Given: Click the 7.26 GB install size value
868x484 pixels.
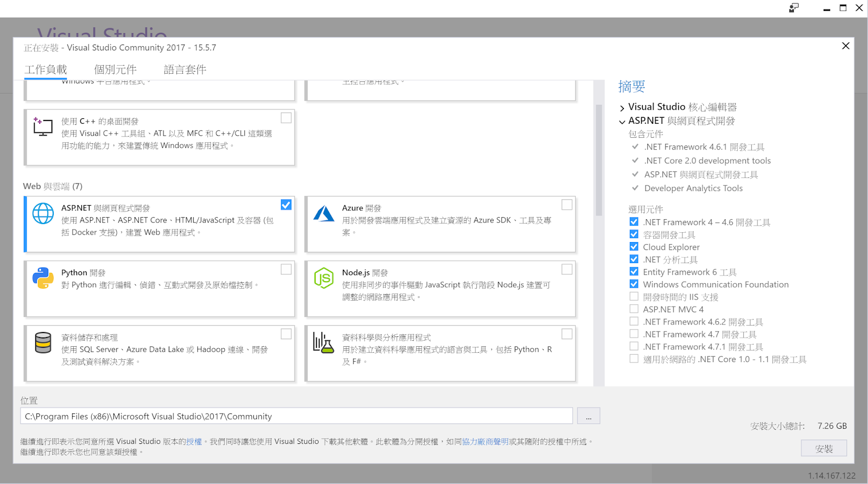Looking at the screenshot, I should (832, 426).
